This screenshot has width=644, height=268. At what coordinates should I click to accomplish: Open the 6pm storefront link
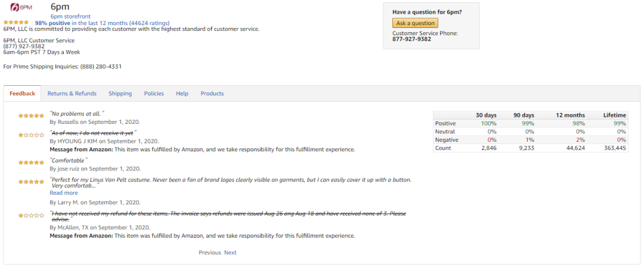pyautogui.click(x=70, y=17)
